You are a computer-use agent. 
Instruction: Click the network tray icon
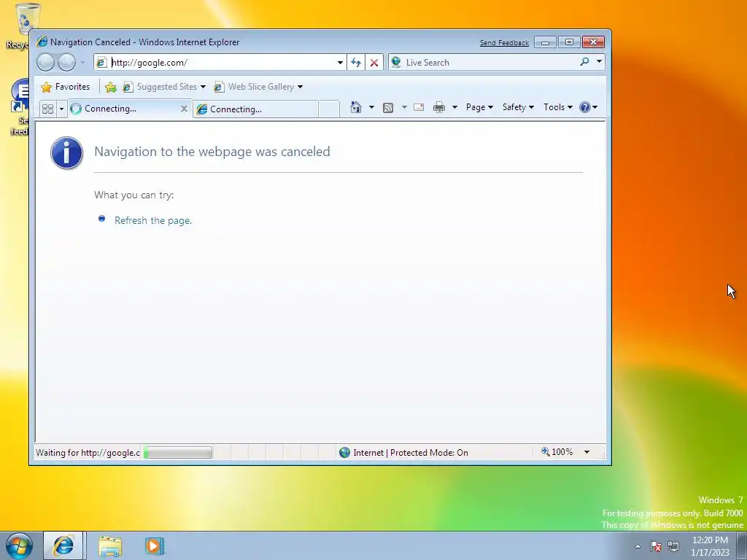coord(673,546)
